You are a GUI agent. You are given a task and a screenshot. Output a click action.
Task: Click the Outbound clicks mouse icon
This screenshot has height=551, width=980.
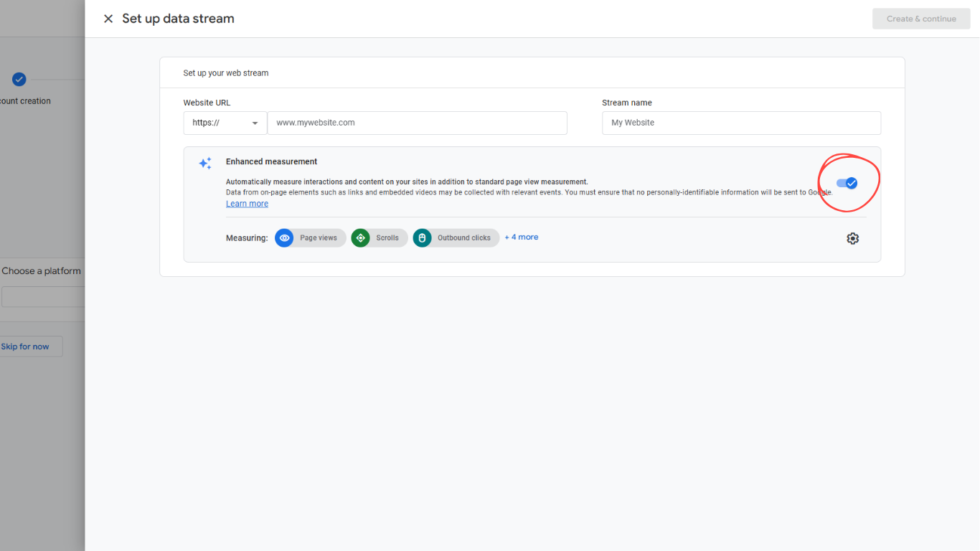click(x=422, y=237)
